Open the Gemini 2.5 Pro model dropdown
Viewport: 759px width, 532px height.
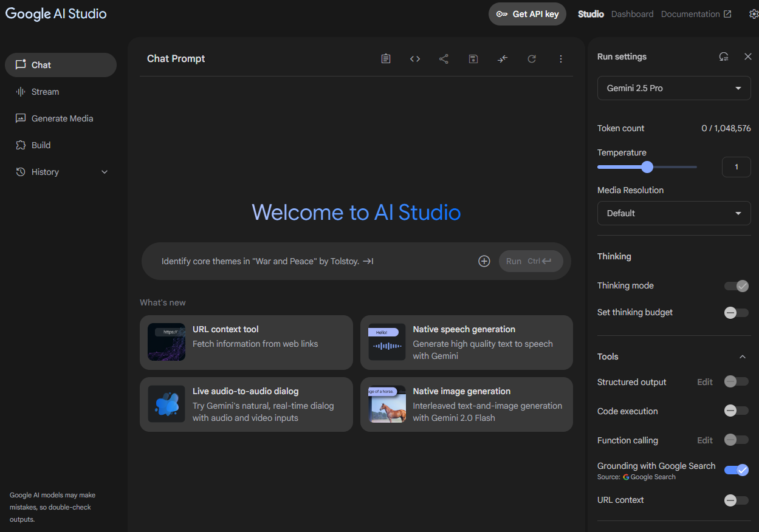pyautogui.click(x=674, y=88)
